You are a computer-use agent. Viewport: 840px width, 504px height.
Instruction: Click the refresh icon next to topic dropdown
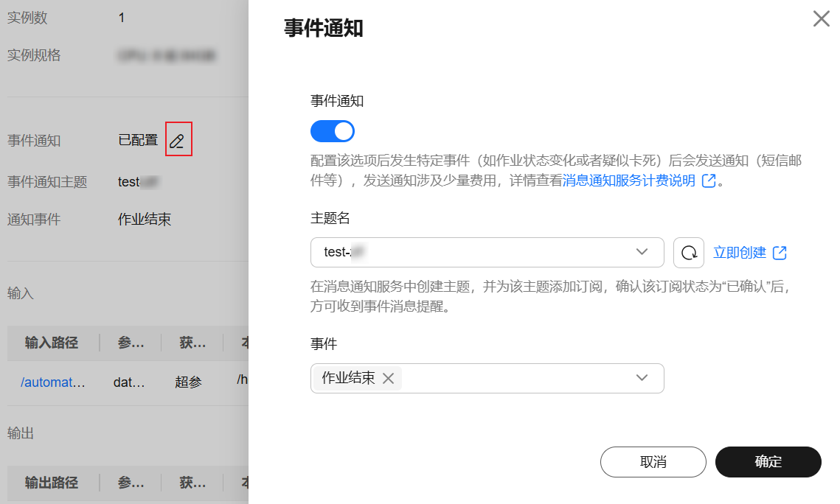tap(688, 253)
